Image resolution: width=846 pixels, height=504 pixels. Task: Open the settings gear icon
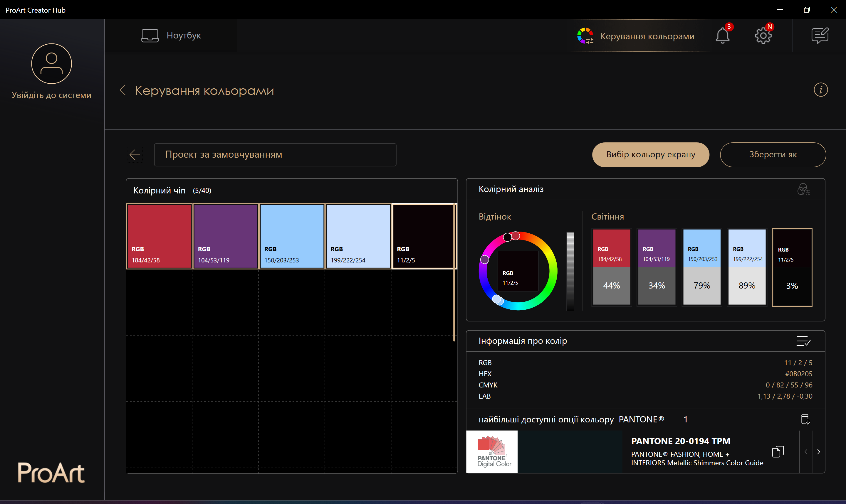pyautogui.click(x=763, y=36)
